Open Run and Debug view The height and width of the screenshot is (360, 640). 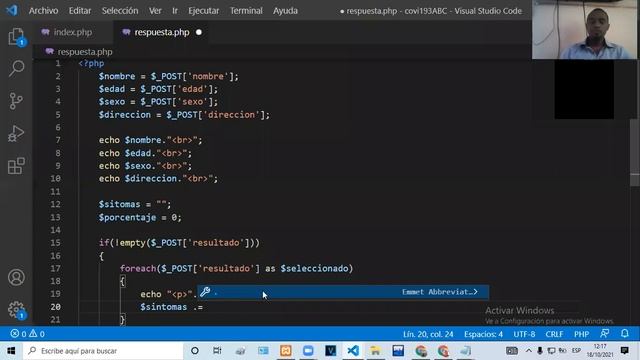coord(16,133)
